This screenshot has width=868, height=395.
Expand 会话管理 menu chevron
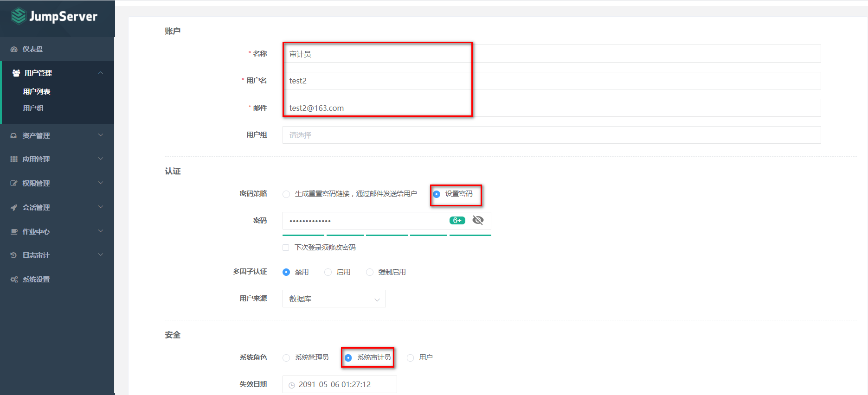click(x=101, y=207)
